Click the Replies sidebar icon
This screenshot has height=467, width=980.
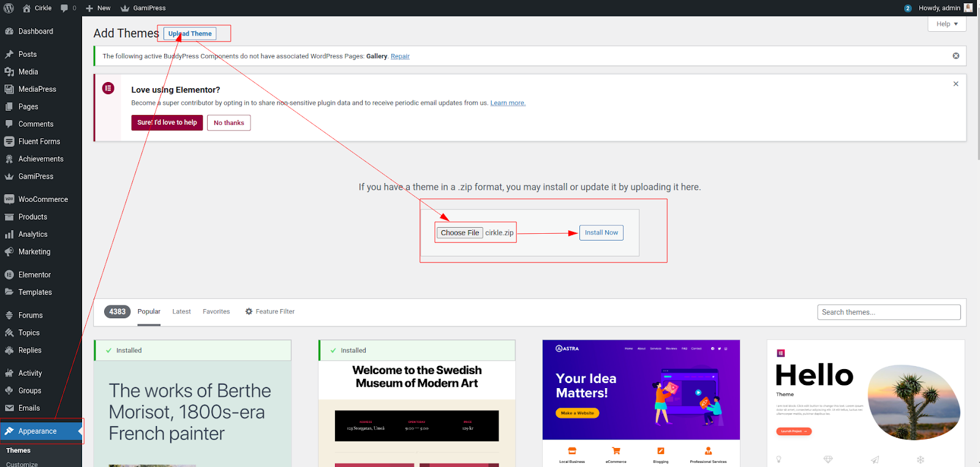tap(9, 350)
